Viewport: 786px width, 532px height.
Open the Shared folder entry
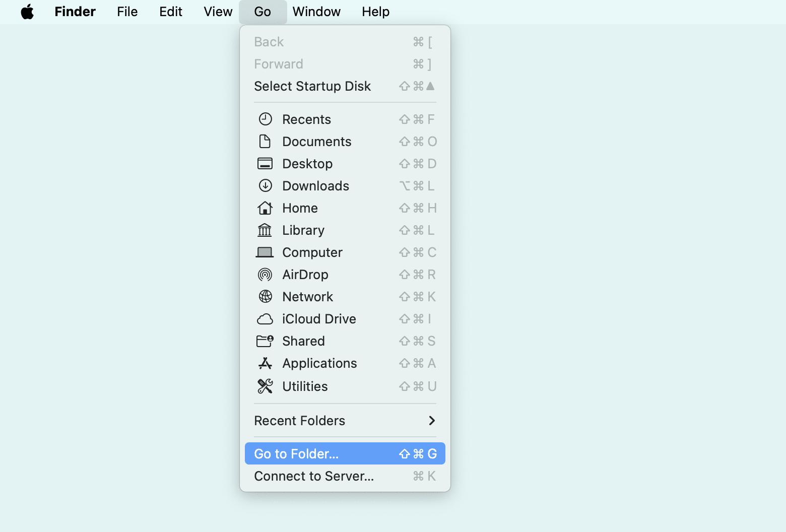[303, 341]
